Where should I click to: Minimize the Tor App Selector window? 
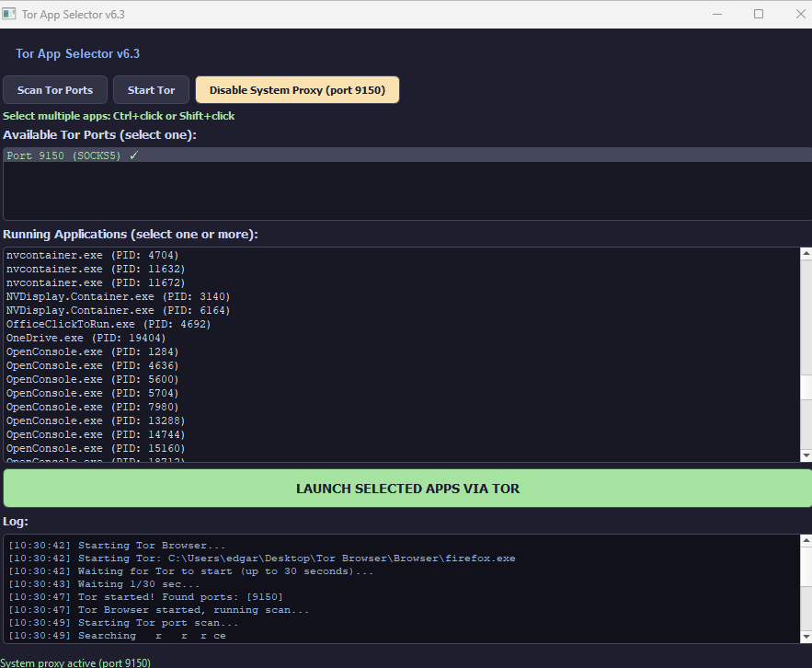tap(717, 14)
